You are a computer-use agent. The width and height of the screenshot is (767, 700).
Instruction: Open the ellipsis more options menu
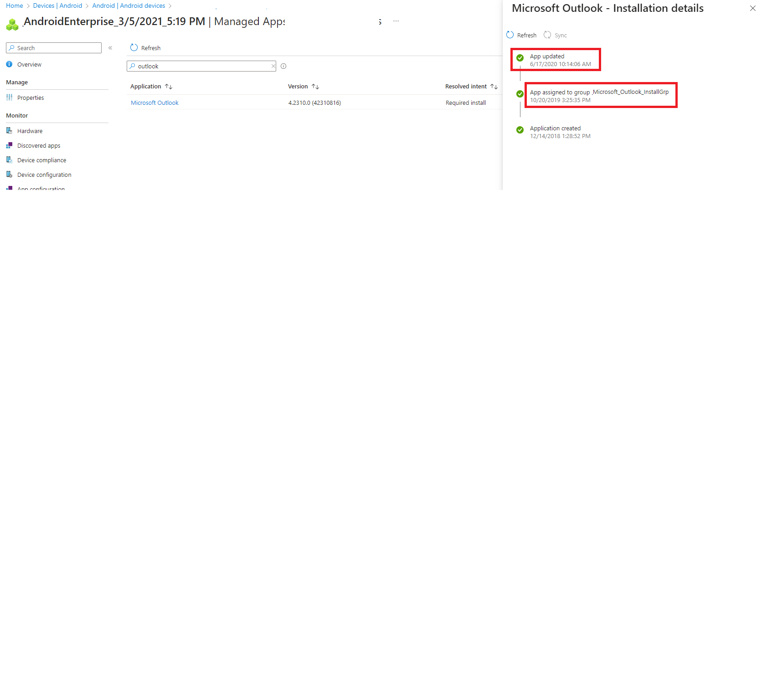(396, 21)
